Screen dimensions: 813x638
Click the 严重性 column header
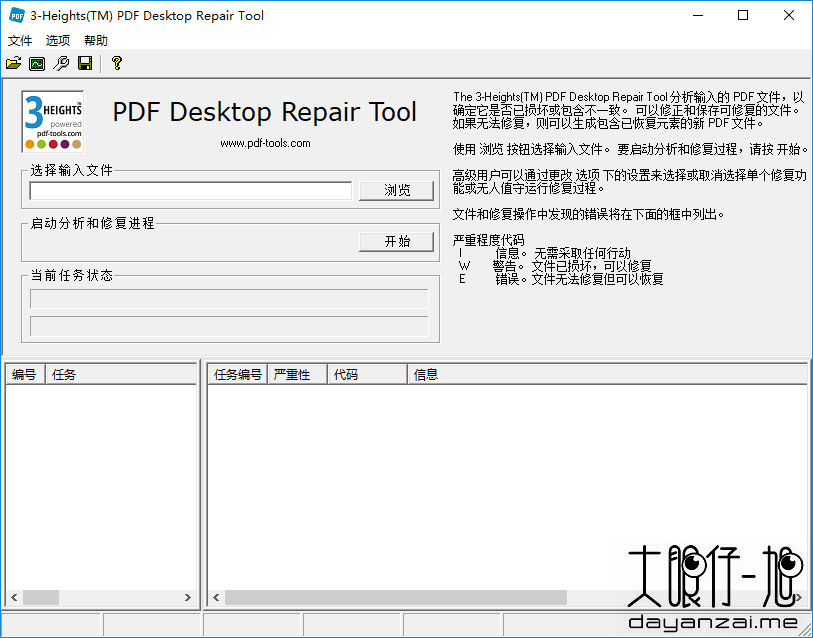297,375
